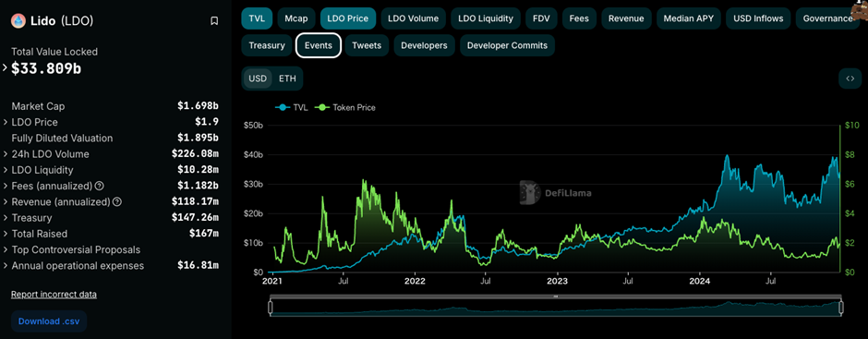This screenshot has height=339, width=868.
Task: Toggle the Token Price series in legend
Action: pyautogui.click(x=344, y=107)
